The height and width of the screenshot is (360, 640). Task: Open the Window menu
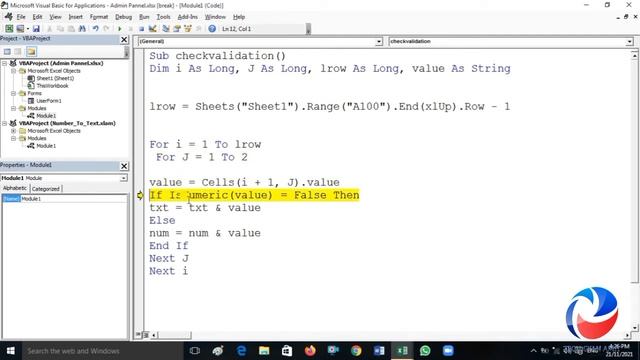click(215, 17)
